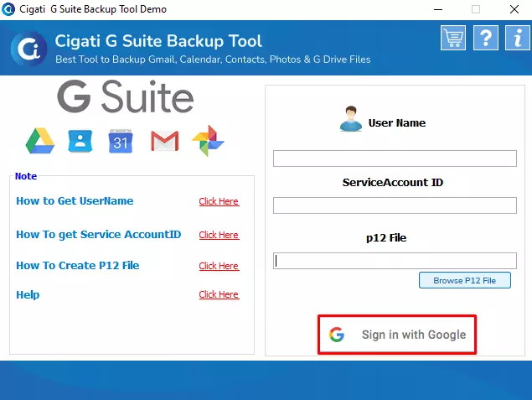The image size is (532, 400).
Task: Open the info about icon
Action: point(518,38)
